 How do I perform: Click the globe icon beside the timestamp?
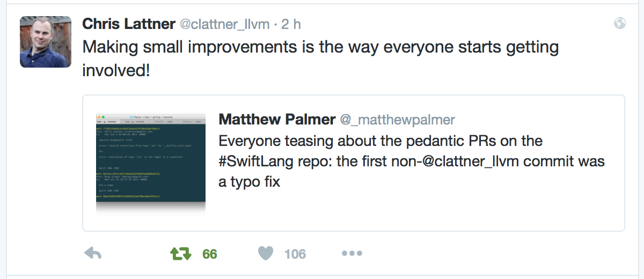[620, 24]
